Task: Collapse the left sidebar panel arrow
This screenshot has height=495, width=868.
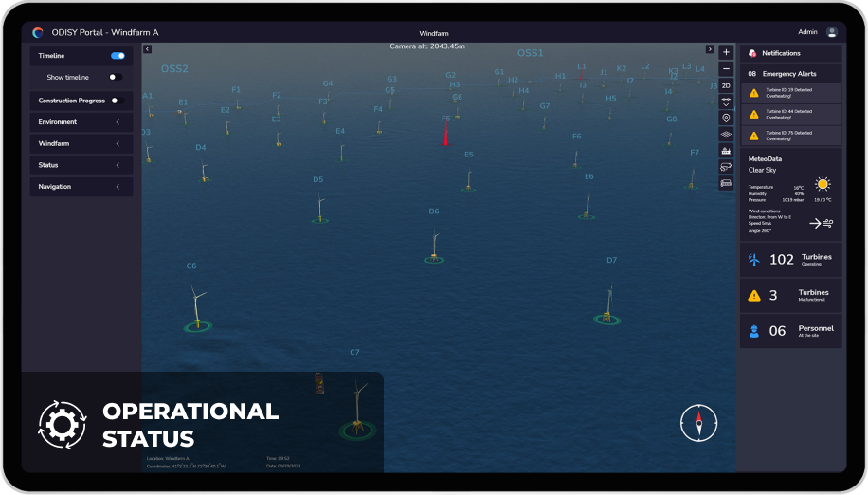Action: click(147, 49)
